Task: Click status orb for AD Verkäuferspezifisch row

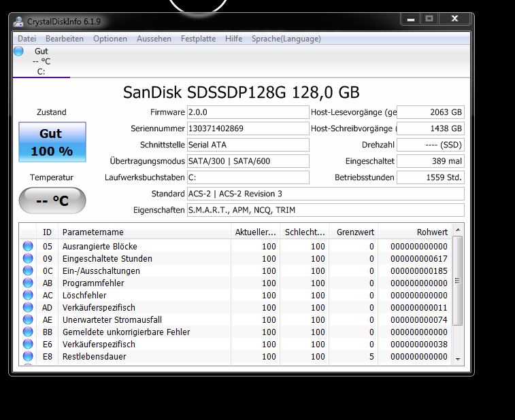Action: click(x=28, y=307)
